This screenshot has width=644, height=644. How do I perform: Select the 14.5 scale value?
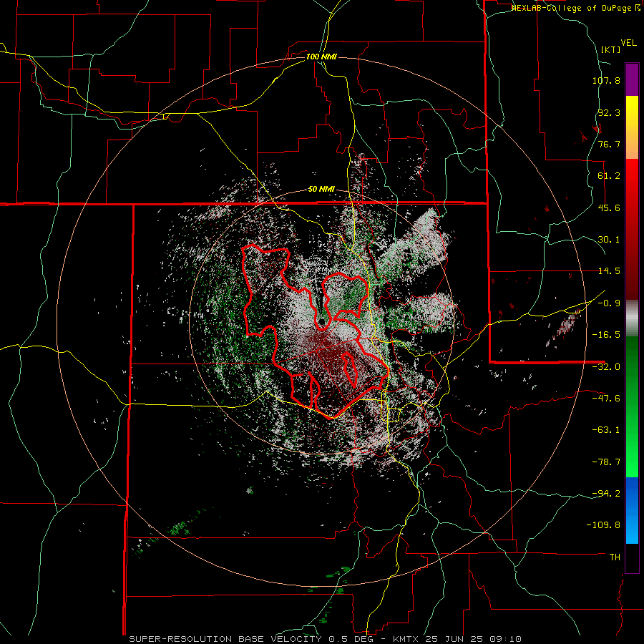click(x=609, y=271)
